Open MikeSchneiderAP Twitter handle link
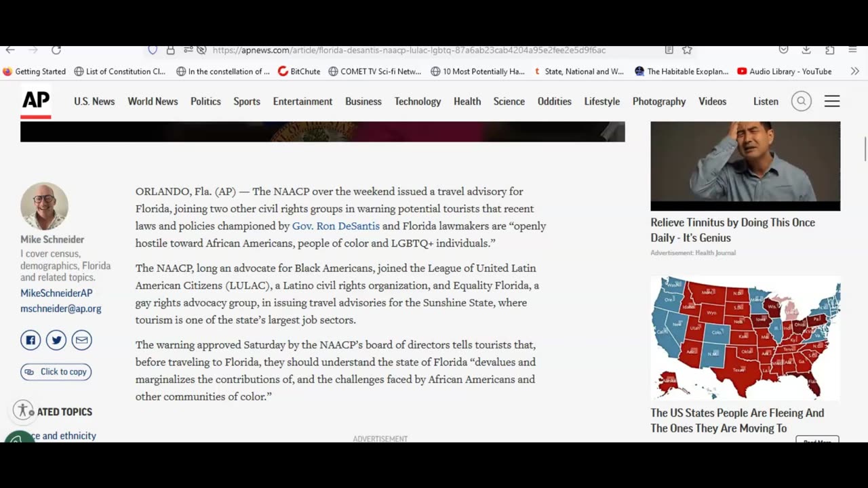Image resolution: width=868 pixels, height=488 pixels. click(56, 293)
